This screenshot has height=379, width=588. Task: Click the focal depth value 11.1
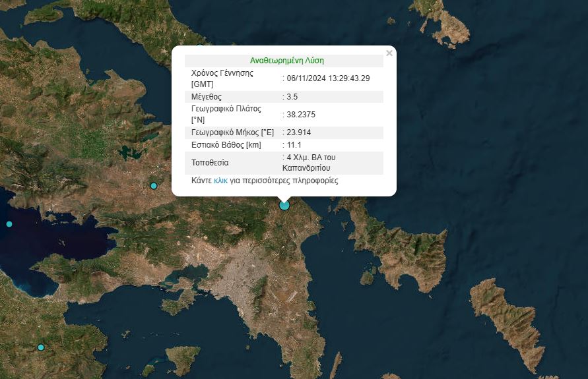click(x=294, y=145)
